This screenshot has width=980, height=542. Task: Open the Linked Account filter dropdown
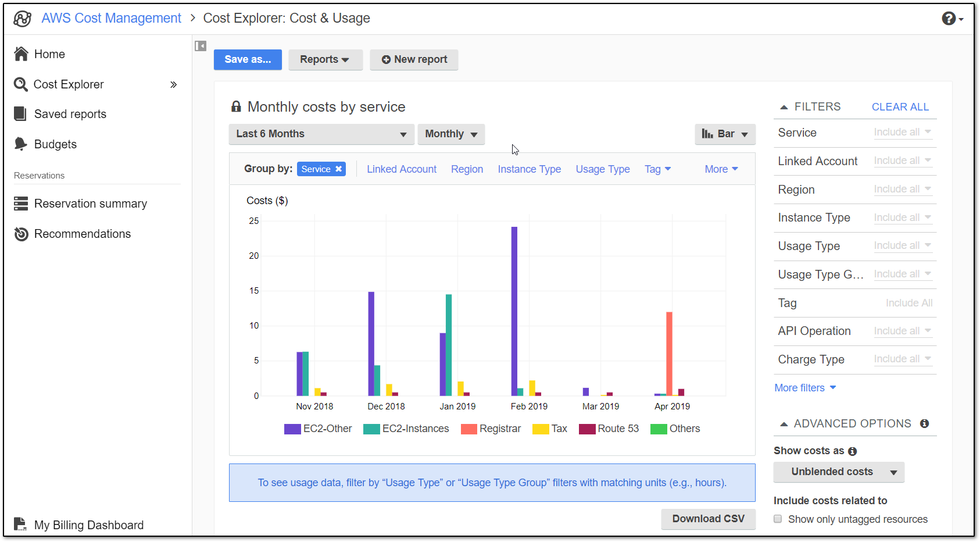pos(903,161)
